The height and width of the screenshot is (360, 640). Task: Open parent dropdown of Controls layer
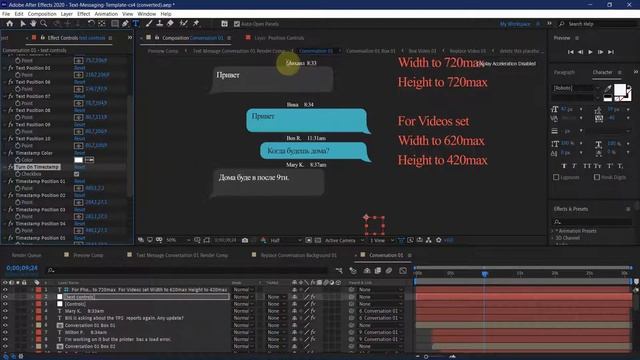click(381, 304)
